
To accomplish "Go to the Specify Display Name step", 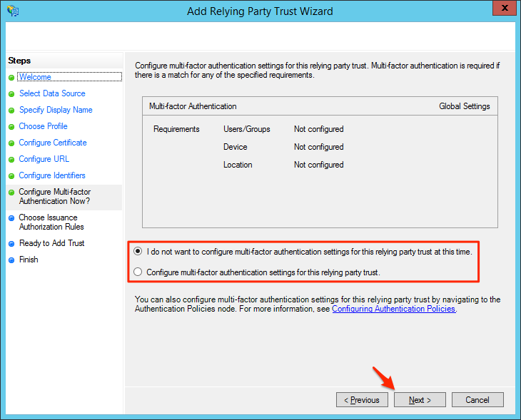I will (x=56, y=110).
